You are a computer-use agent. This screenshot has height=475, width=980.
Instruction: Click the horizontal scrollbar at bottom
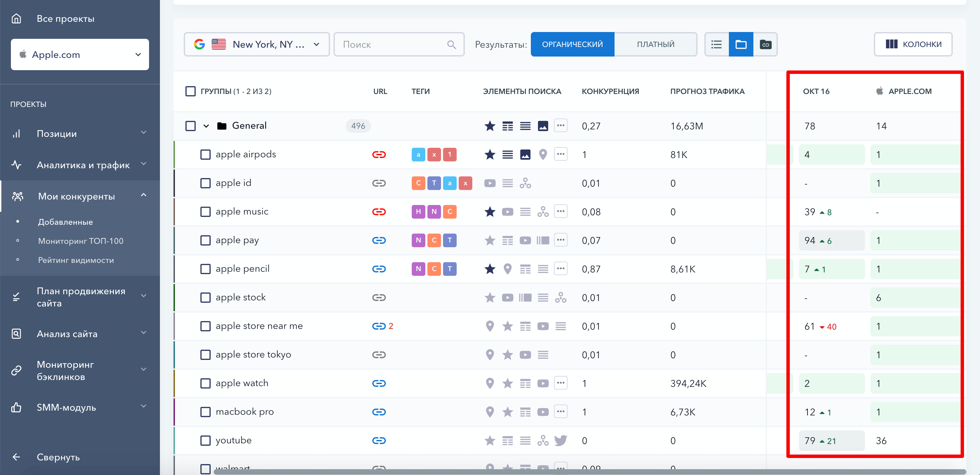590,472
